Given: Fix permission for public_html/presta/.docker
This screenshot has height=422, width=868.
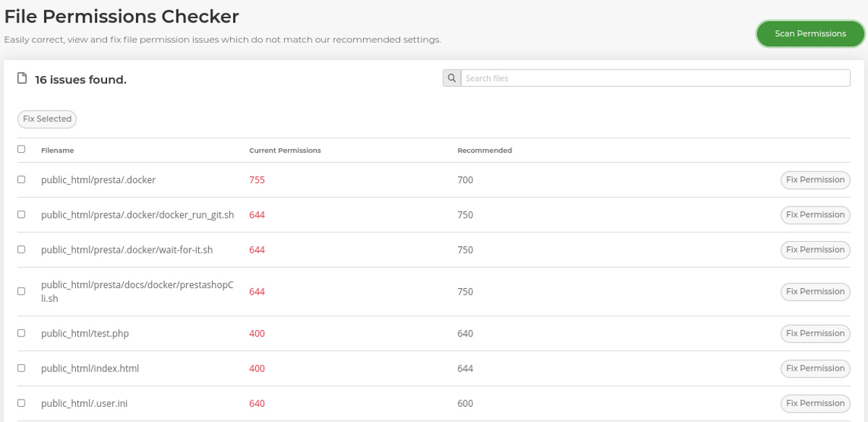Looking at the screenshot, I should pos(815,180).
